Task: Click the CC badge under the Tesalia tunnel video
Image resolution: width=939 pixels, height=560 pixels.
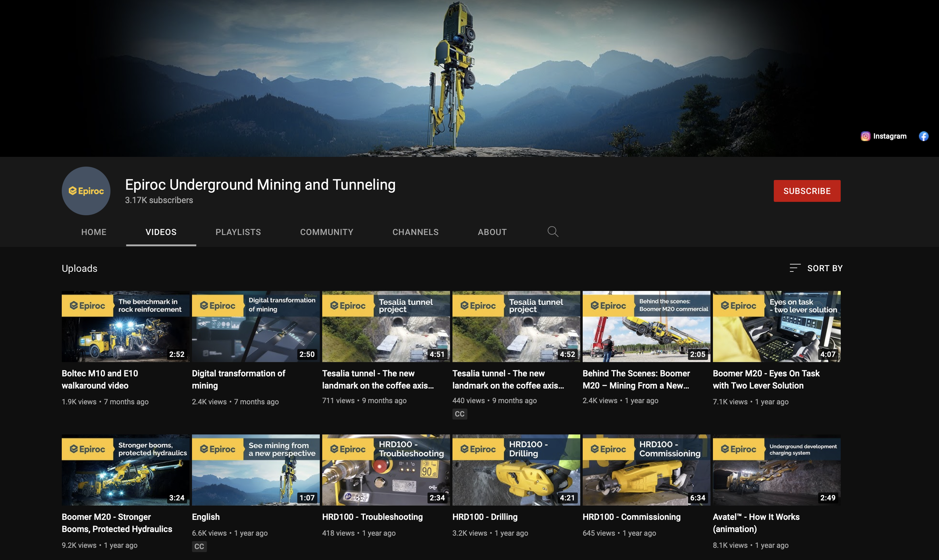Action: pyautogui.click(x=460, y=413)
